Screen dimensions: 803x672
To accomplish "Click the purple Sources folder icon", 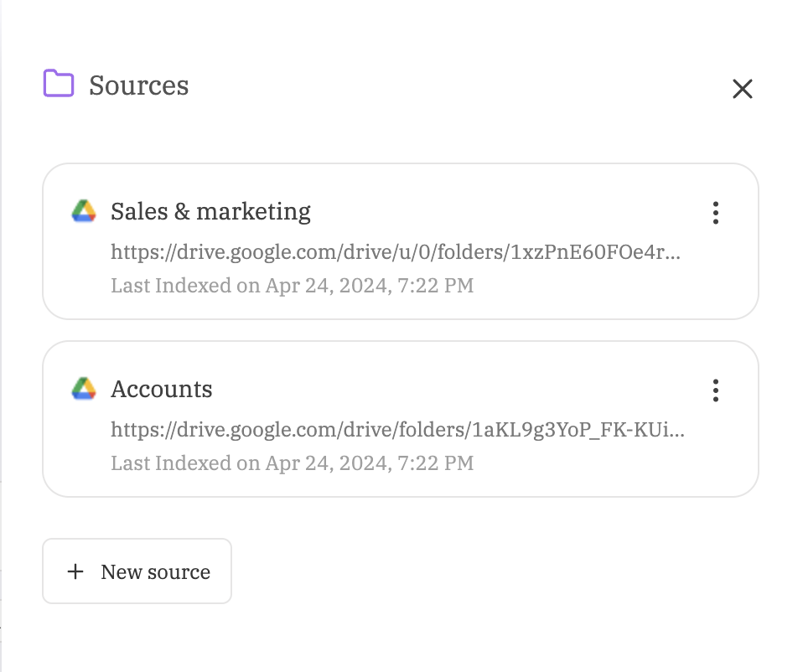I will pos(57,85).
